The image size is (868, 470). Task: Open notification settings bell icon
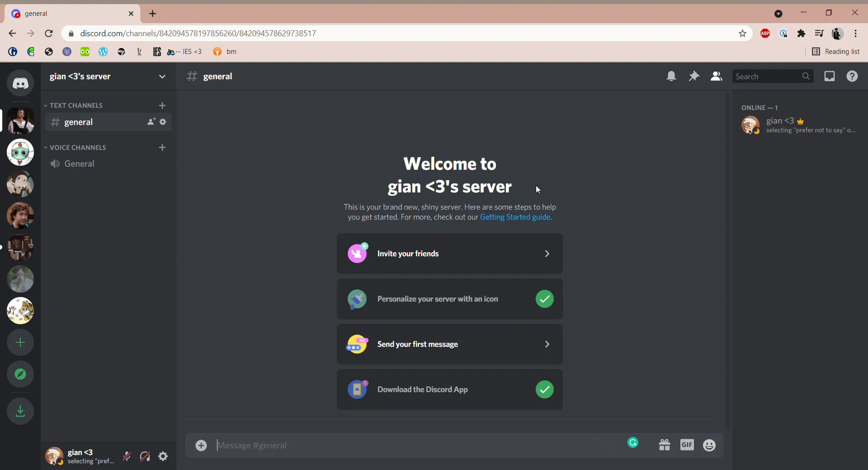point(671,76)
